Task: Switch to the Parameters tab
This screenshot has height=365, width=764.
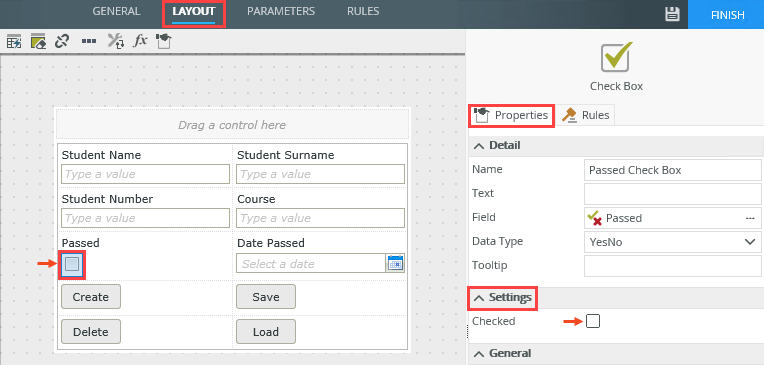Action: [281, 11]
